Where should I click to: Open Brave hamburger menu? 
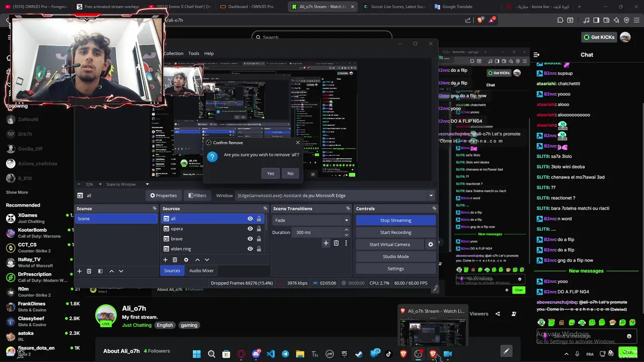636,20
